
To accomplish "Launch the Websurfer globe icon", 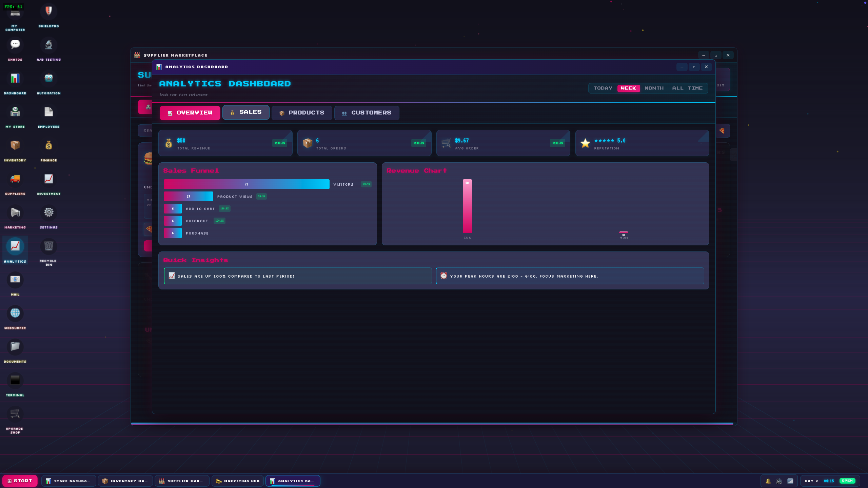I will (x=15, y=313).
